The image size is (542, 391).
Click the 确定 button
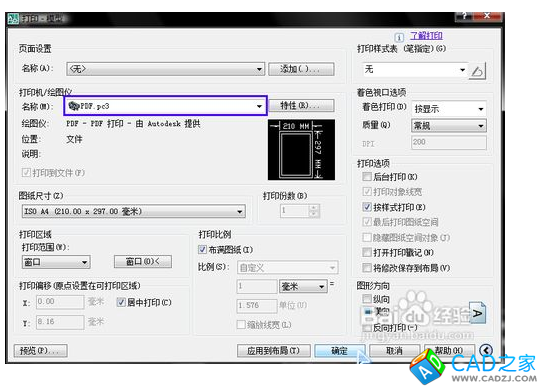coord(339,351)
